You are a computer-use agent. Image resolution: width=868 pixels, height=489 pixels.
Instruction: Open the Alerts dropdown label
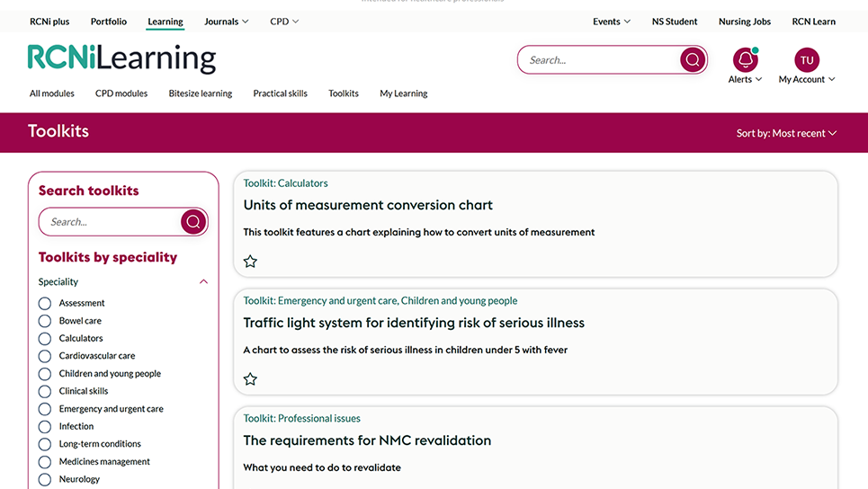[x=745, y=79]
